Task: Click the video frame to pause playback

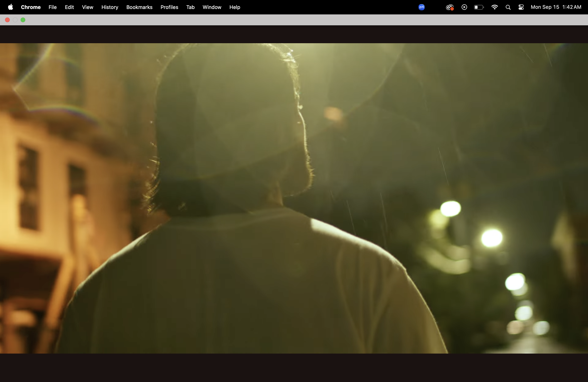Action: [294, 198]
